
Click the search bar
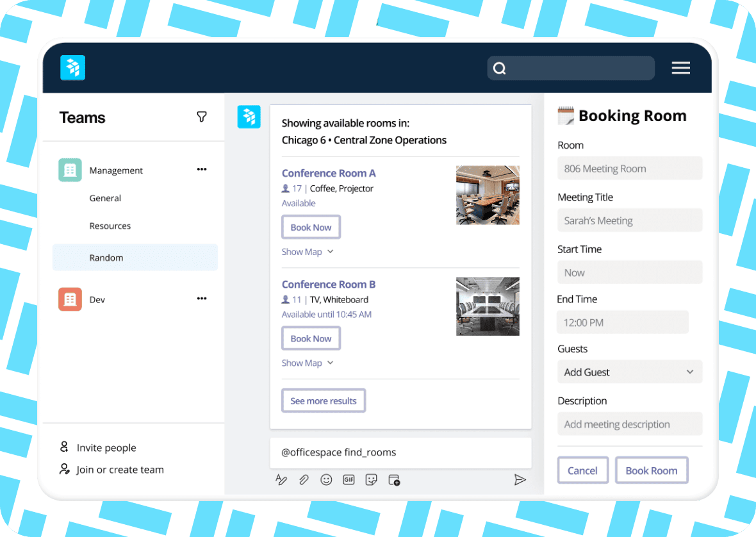pyautogui.click(x=570, y=67)
